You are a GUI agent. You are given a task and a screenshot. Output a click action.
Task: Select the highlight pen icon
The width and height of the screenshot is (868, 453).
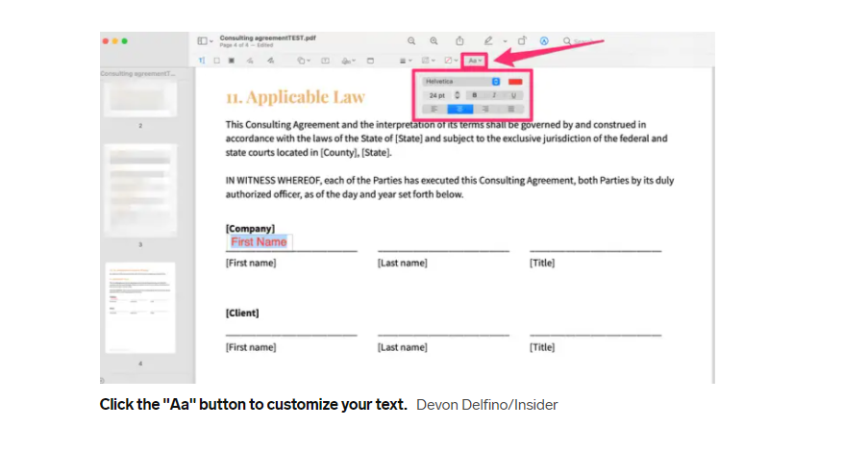487,41
